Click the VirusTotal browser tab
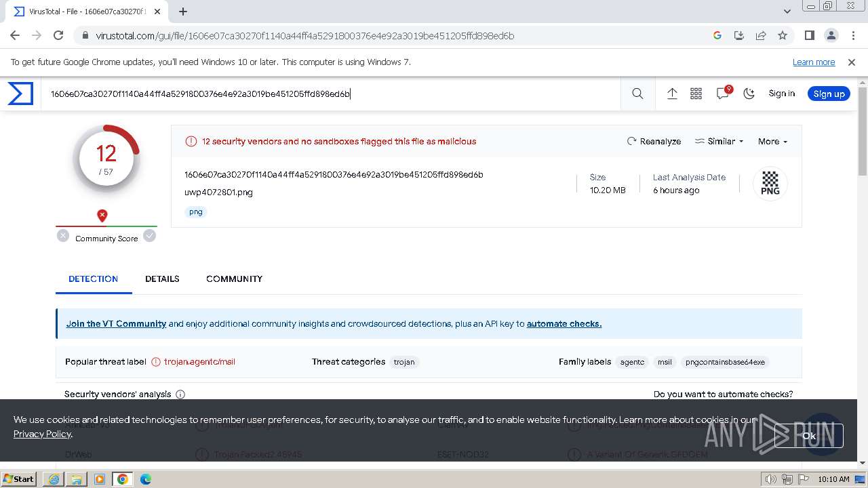868x488 pixels. (x=87, y=12)
